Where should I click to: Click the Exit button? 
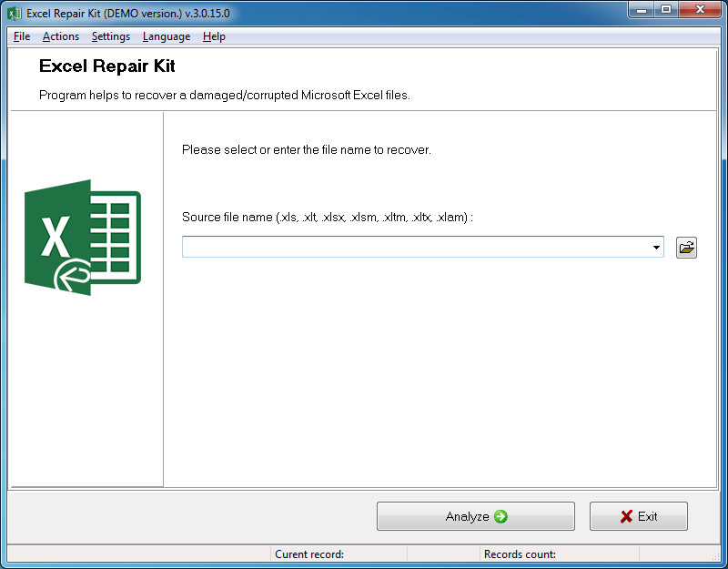click(x=639, y=516)
